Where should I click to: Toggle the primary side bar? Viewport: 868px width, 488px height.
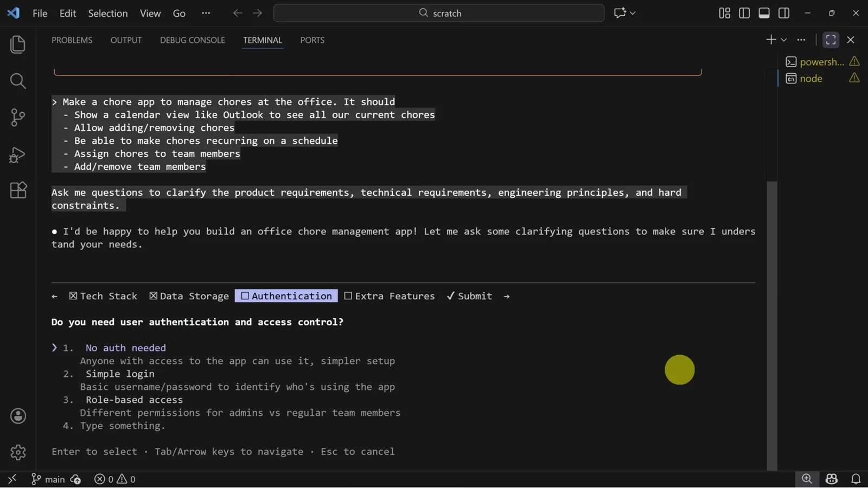pyautogui.click(x=744, y=13)
